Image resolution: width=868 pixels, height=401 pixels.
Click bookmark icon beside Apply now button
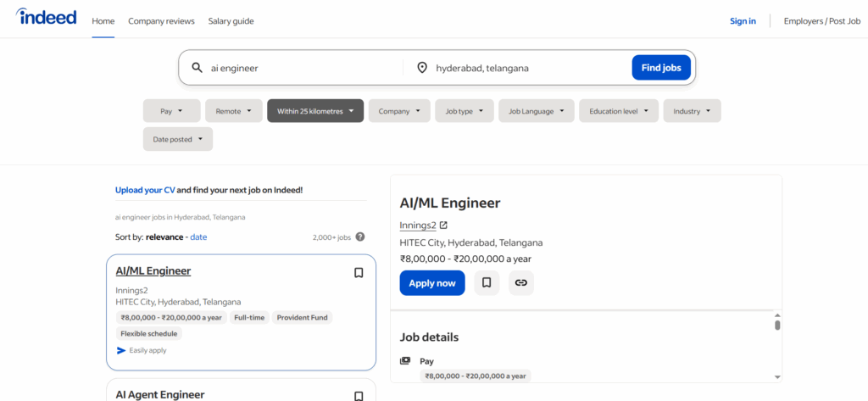coord(487,283)
